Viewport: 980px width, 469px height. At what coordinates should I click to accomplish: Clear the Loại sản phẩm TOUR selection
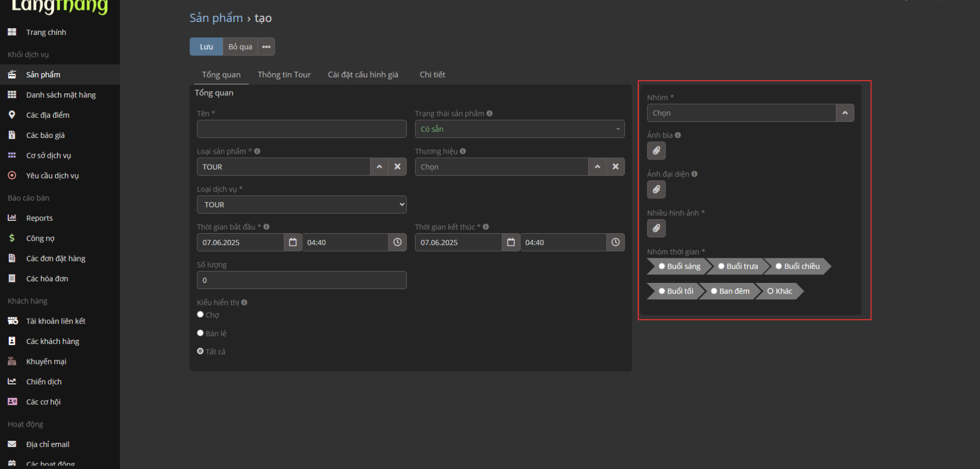coord(398,167)
